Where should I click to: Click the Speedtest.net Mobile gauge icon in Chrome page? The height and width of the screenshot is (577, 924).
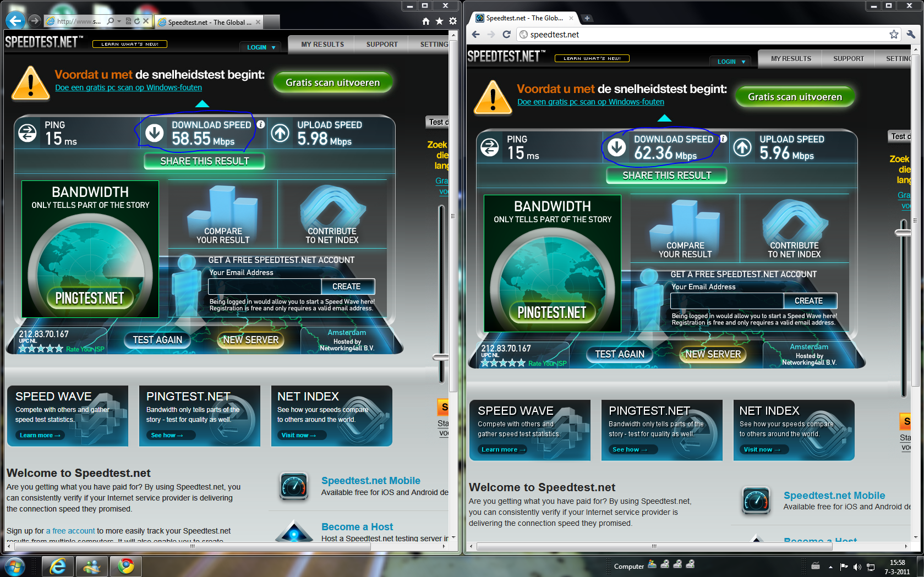(x=756, y=501)
